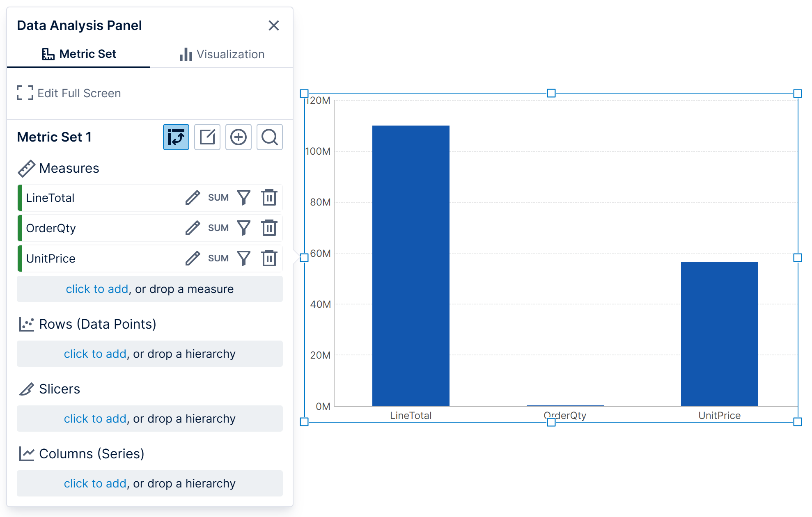Open filter for UnitPrice measure

coord(244,258)
